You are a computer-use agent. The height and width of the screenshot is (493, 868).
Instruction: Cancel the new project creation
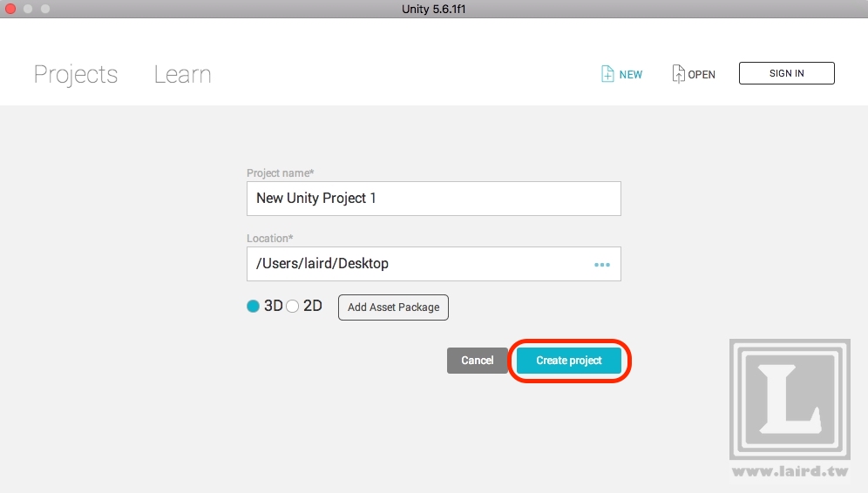477,361
